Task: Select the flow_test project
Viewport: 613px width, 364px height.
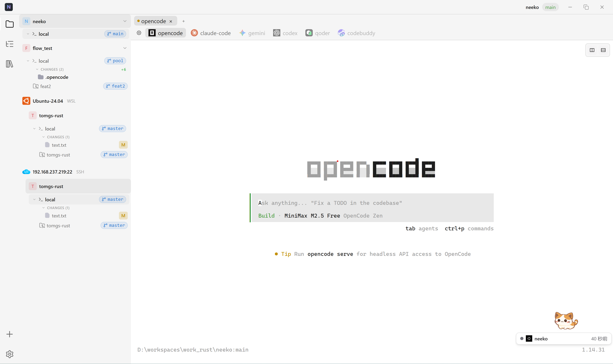Action: click(75, 48)
